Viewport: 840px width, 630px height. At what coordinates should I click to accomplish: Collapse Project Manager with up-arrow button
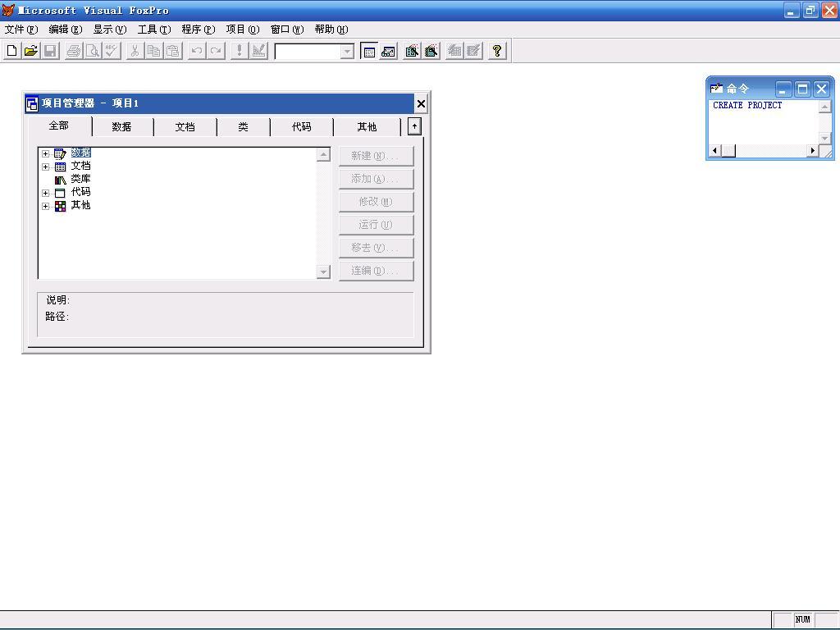(x=414, y=126)
